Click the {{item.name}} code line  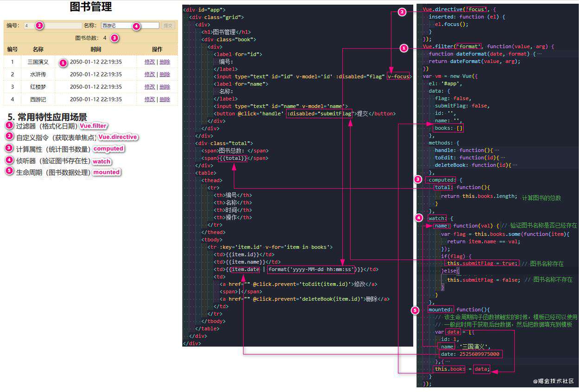[x=247, y=262]
